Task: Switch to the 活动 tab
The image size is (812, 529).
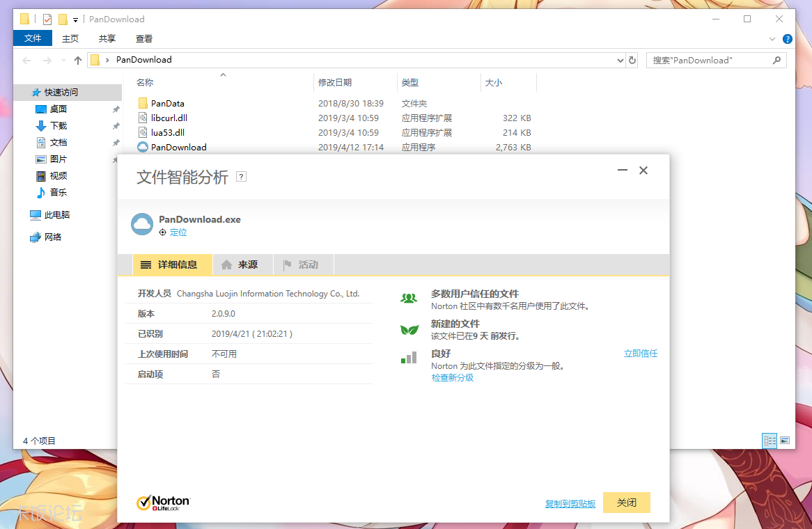Action: tap(304, 265)
